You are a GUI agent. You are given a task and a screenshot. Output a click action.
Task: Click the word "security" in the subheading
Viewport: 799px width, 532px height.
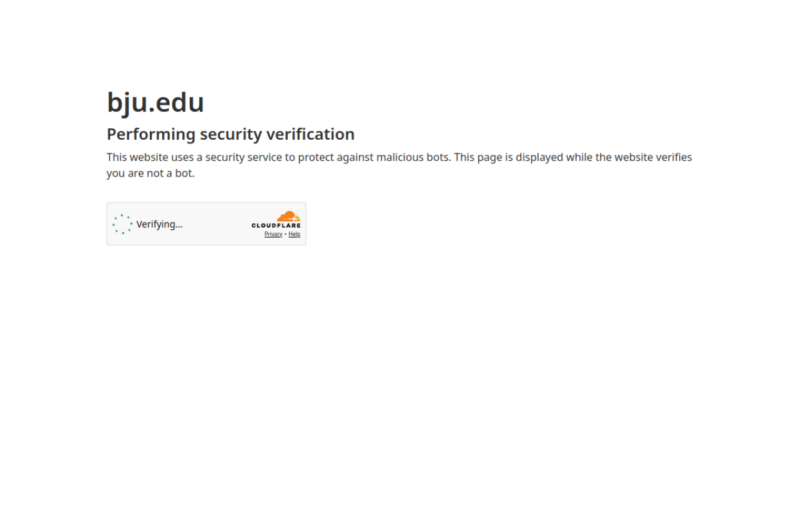click(x=231, y=134)
